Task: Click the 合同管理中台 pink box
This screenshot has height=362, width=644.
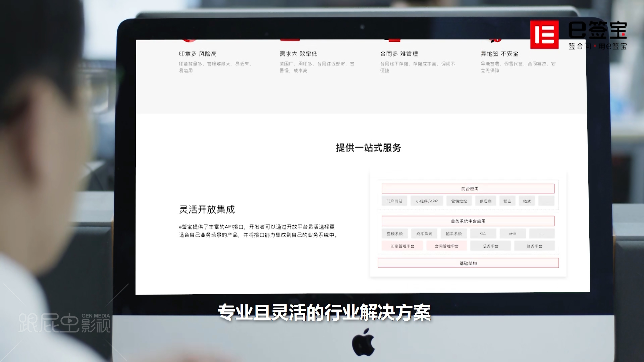Action: [446, 246]
